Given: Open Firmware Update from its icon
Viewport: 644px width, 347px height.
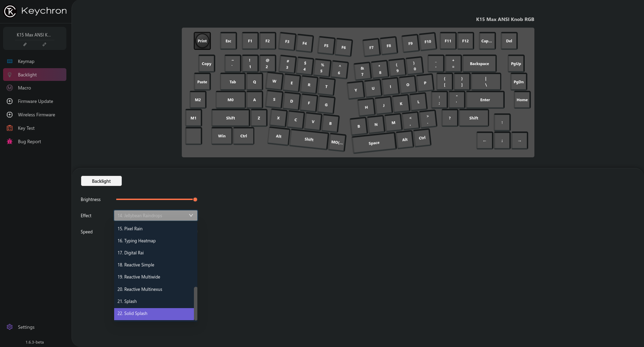Looking at the screenshot, I should coord(10,101).
